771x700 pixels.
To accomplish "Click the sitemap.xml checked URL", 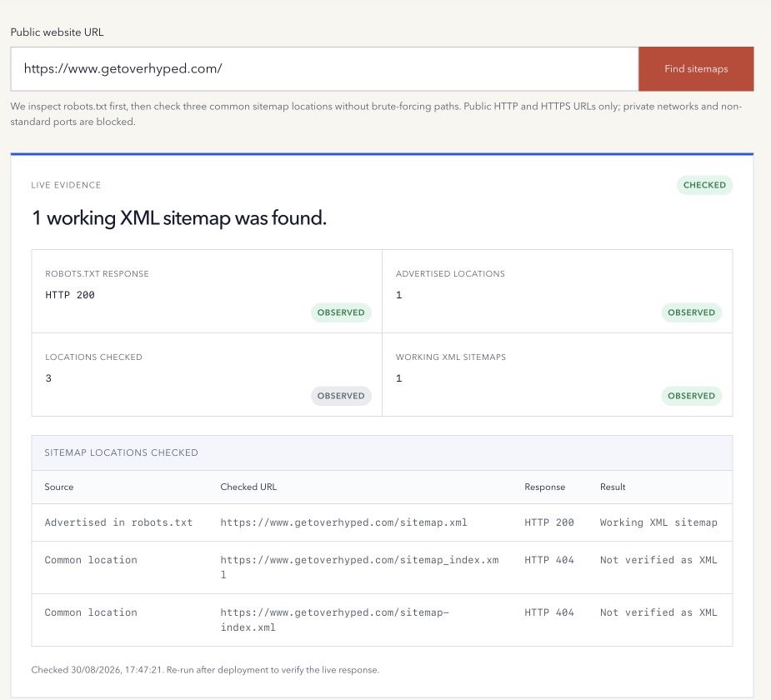I will [343, 522].
